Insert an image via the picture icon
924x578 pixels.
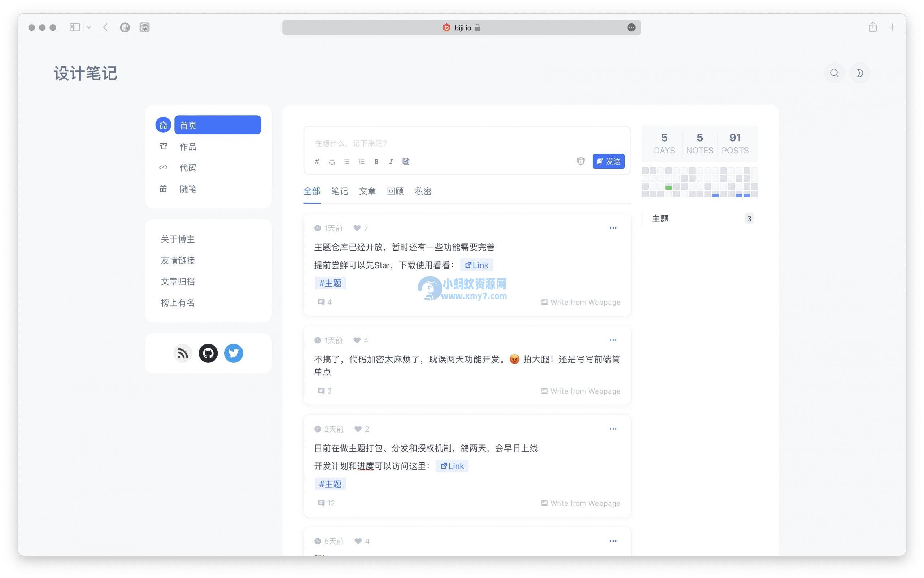click(406, 161)
